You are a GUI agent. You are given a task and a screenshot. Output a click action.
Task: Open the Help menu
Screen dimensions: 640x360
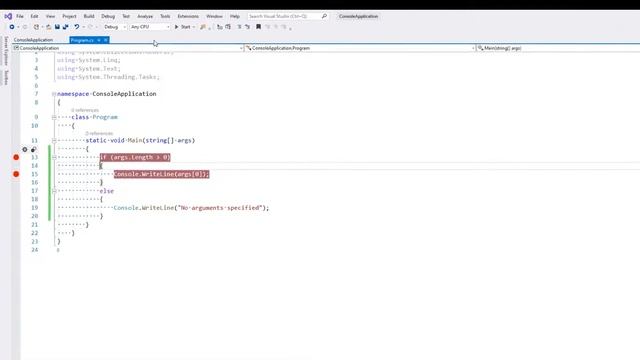(235, 16)
